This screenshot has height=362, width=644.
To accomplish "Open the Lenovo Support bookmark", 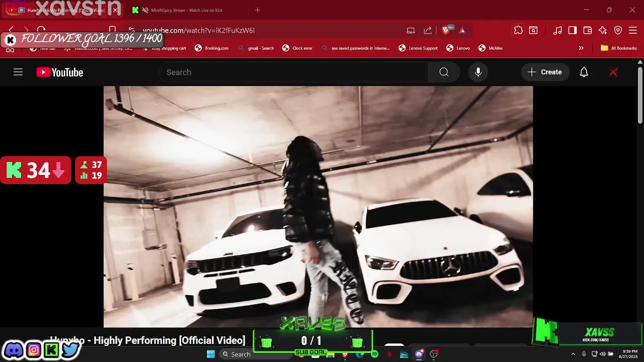I will click(x=418, y=48).
